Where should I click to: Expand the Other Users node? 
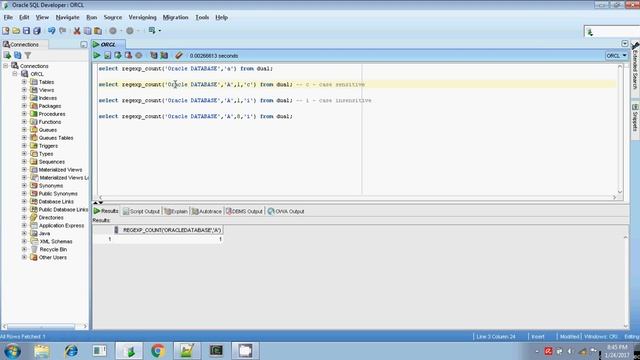24,257
